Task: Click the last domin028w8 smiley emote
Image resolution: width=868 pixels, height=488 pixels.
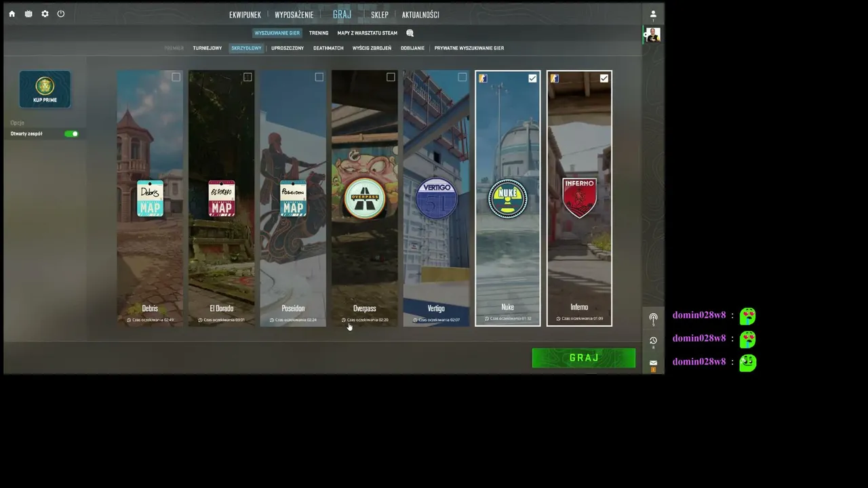Action: click(748, 363)
